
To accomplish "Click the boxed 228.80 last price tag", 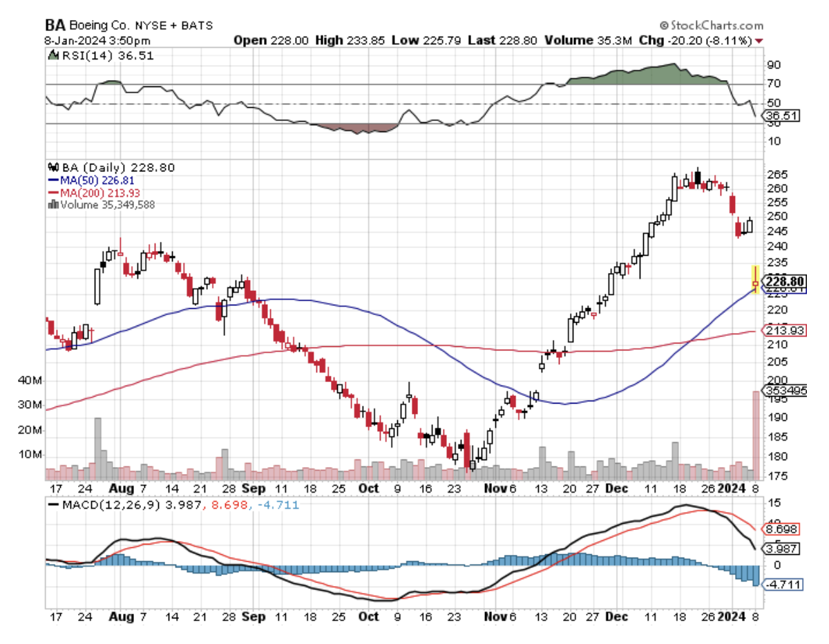I will coord(784,281).
